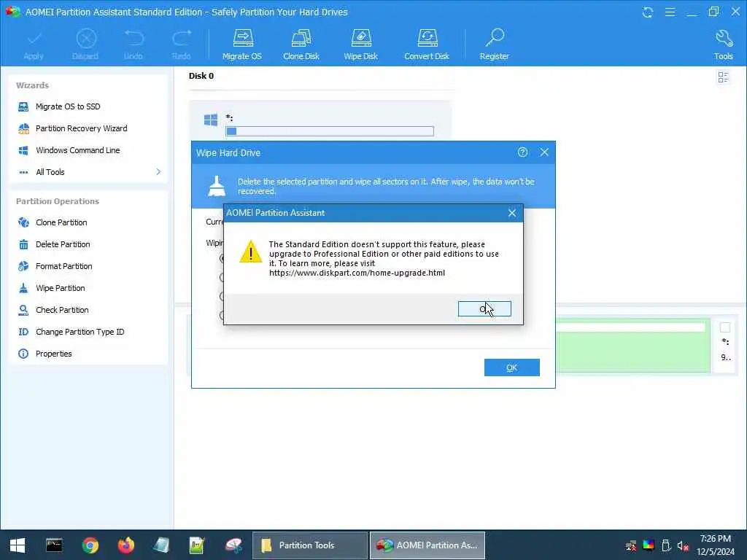The height and width of the screenshot is (560, 747).
Task: Open the Migrate OS tool
Action: 242,44
